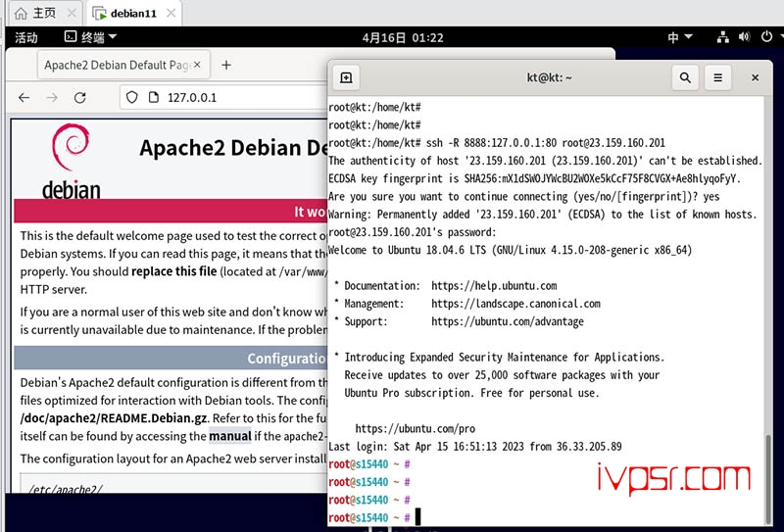Close Apache2 Debian Default Page tab
This screenshot has height=532, width=784.
(198, 65)
